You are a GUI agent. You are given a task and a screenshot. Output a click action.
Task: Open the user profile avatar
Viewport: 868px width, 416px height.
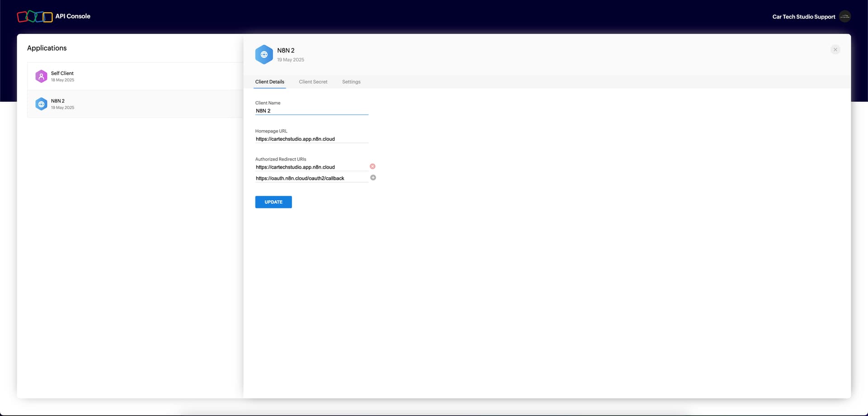coord(844,16)
